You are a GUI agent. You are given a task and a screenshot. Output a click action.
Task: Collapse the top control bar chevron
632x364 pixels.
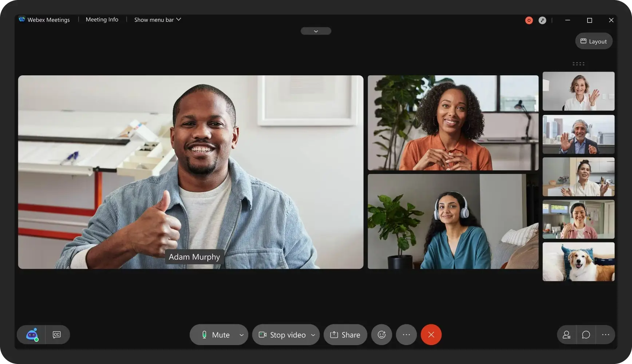(x=315, y=31)
